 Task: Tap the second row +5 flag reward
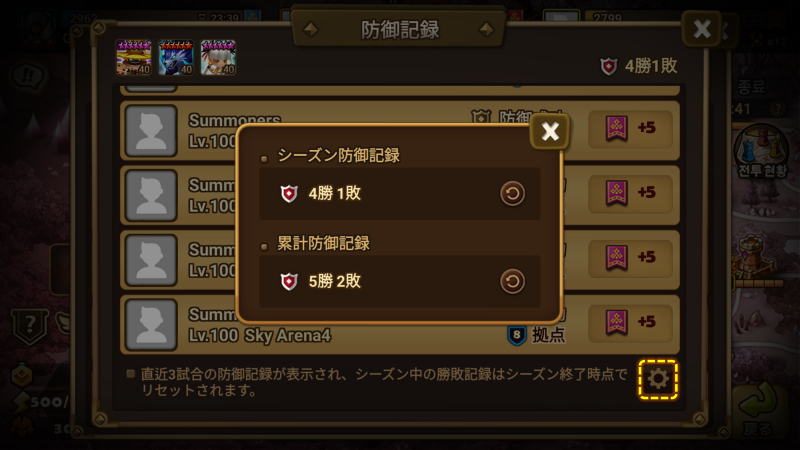click(x=630, y=193)
